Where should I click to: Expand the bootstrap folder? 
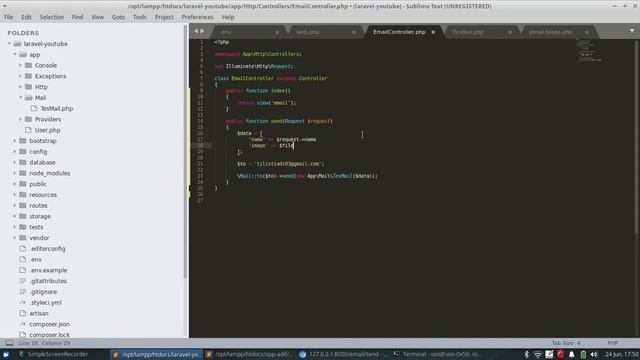tap(15, 141)
